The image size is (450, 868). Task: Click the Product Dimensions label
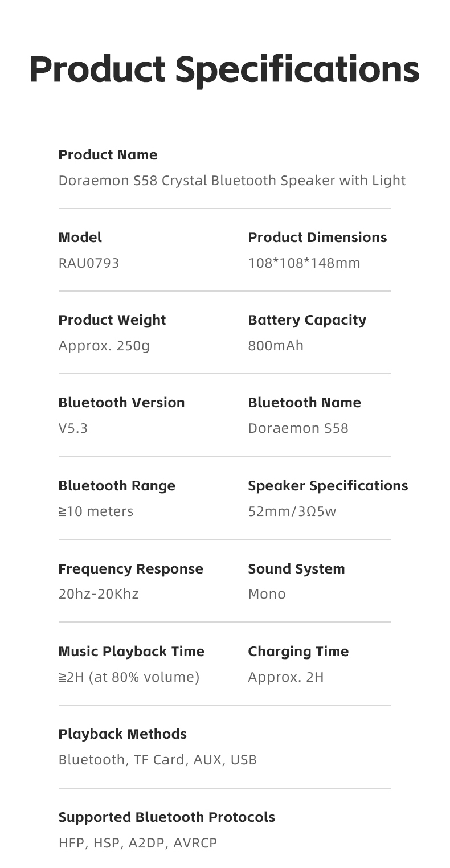click(317, 238)
